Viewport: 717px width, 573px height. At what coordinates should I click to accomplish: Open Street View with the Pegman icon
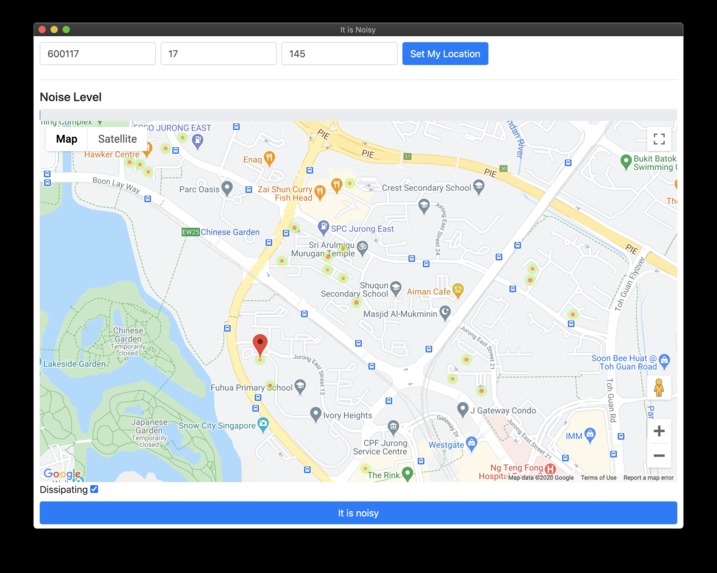click(x=659, y=387)
